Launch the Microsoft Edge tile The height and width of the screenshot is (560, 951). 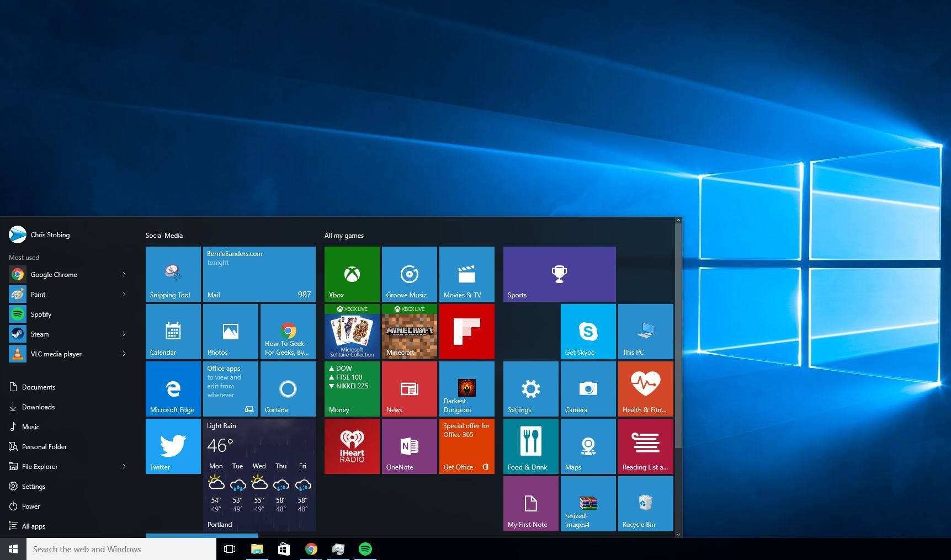pyautogui.click(x=173, y=389)
